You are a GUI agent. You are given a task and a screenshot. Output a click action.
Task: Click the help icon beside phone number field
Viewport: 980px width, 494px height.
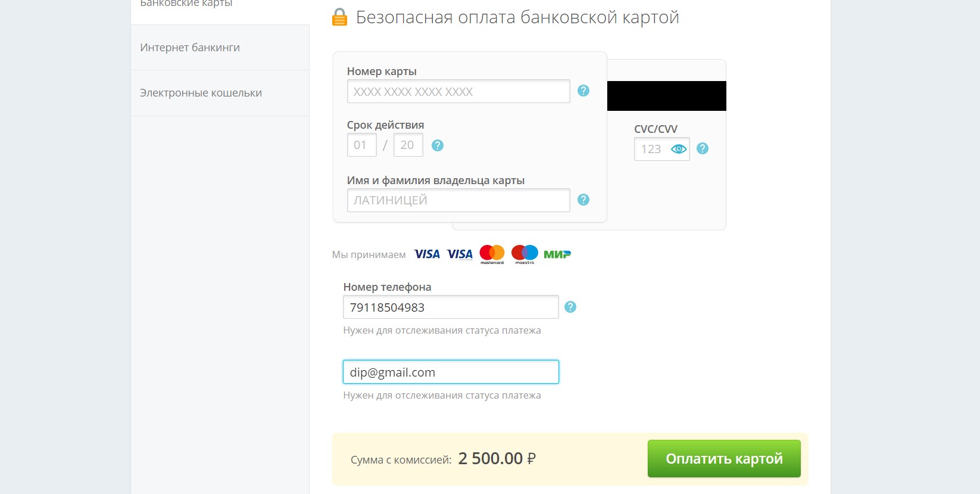click(570, 307)
